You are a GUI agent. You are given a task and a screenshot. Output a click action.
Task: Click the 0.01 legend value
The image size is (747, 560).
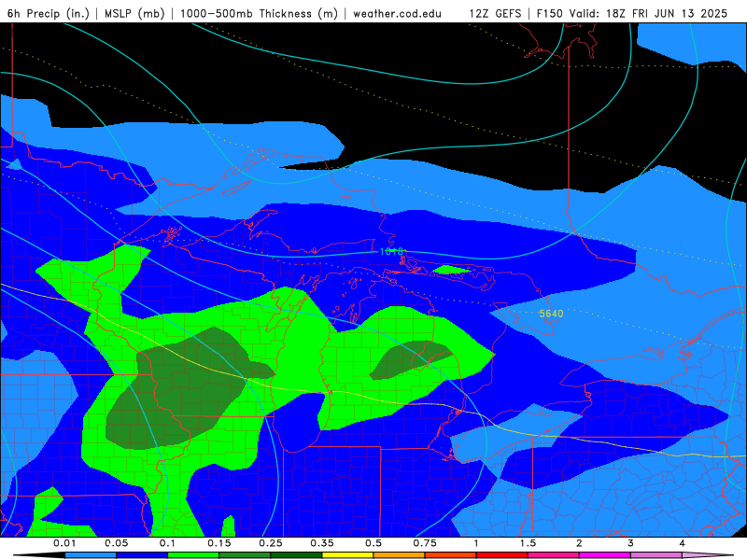(x=64, y=543)
